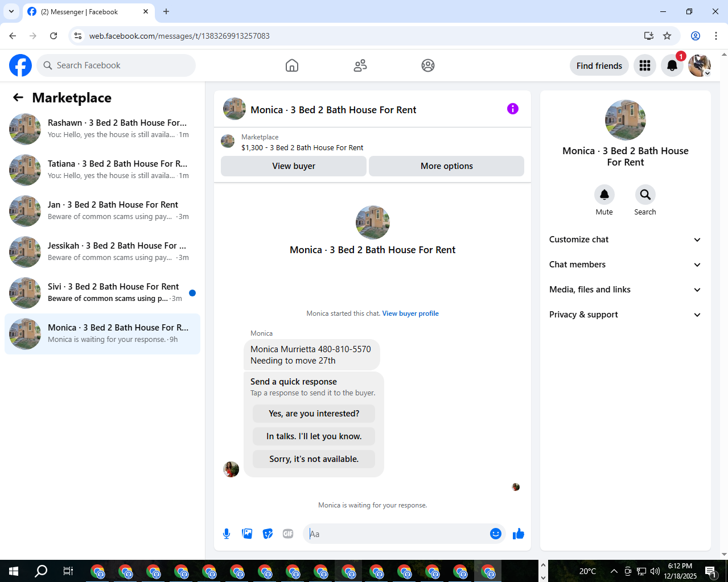Image resolution: width=728 pixels, height=582 pixels.
Task: Send 'Sorry, it's not available.' response
Action: tap(314, 459)
